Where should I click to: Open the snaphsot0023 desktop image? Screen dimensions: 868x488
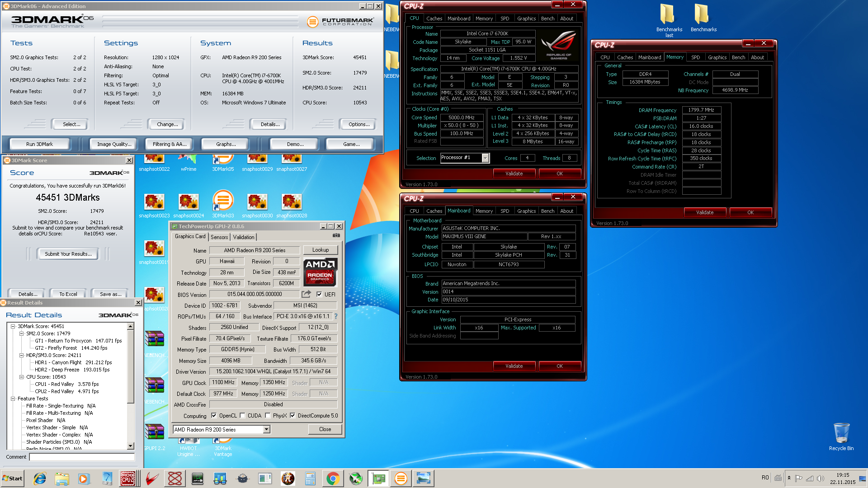tap(154, 206)
